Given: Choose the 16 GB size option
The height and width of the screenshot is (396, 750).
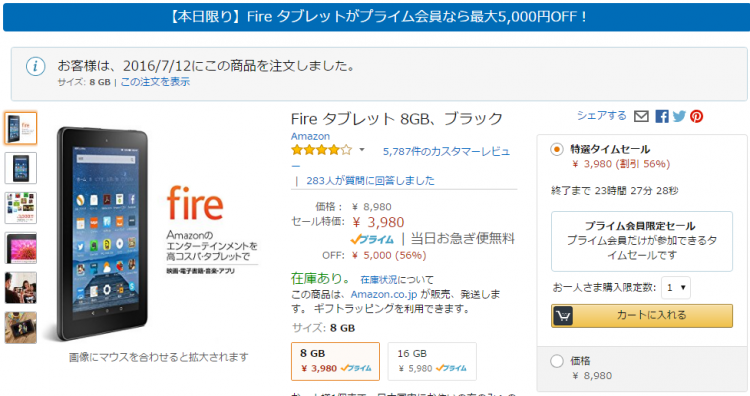Looking at the screenshot, I should (x=432, y=361).
